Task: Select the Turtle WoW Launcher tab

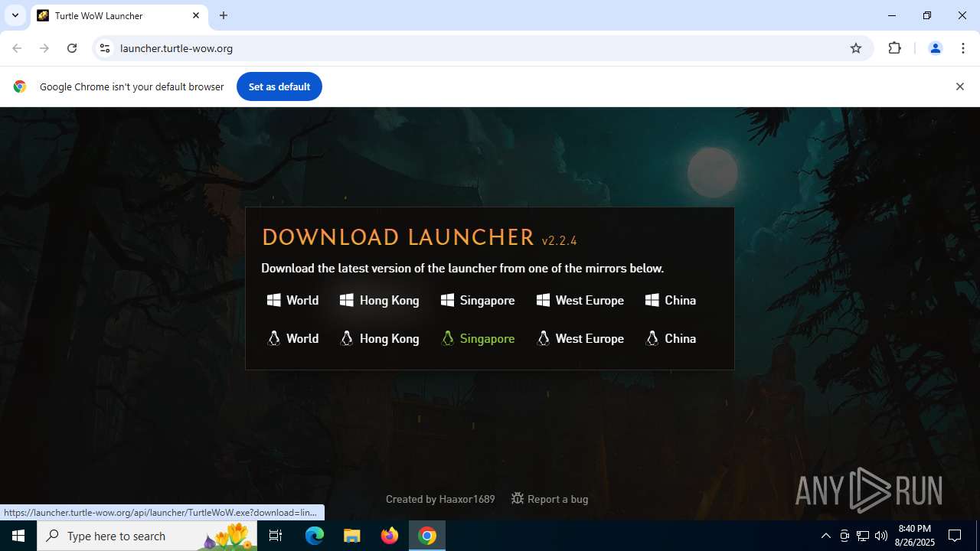Action: click(x=119, y=15)
